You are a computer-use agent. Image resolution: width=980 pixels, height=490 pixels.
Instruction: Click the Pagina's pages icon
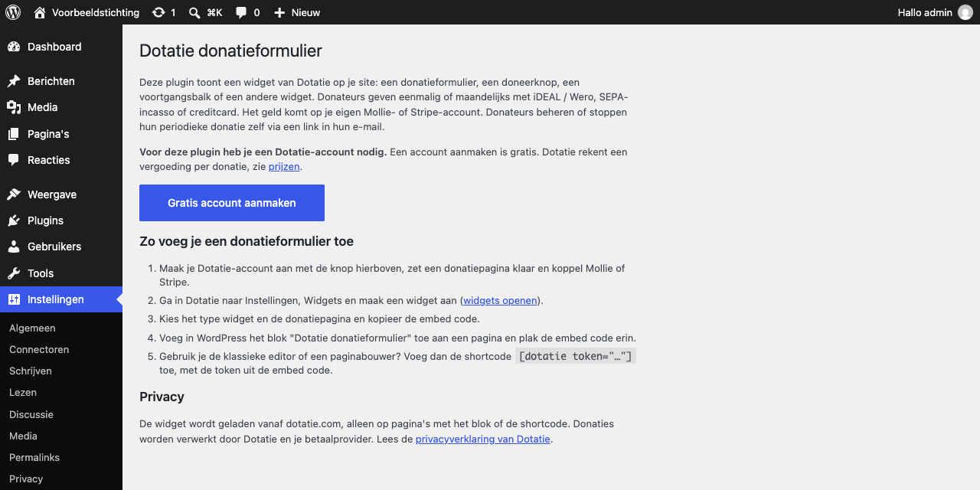(x=14, y=134)
